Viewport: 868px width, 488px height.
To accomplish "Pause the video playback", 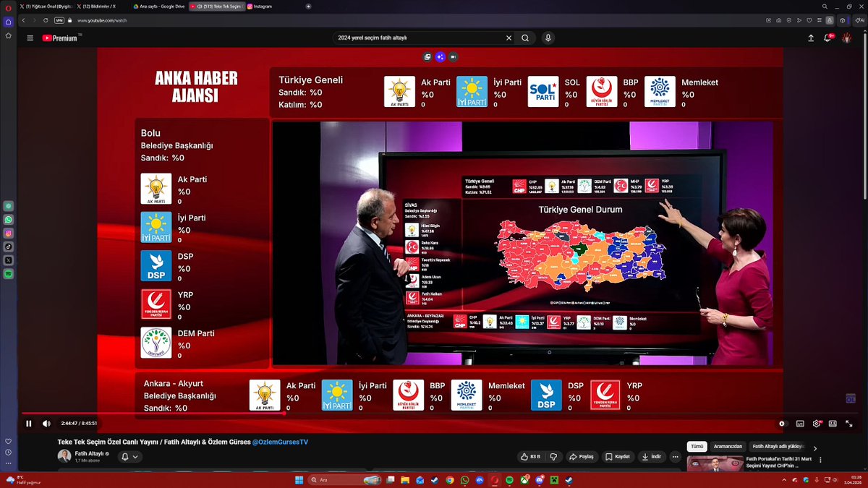I will pyautogui.click(x=29, y=424).
